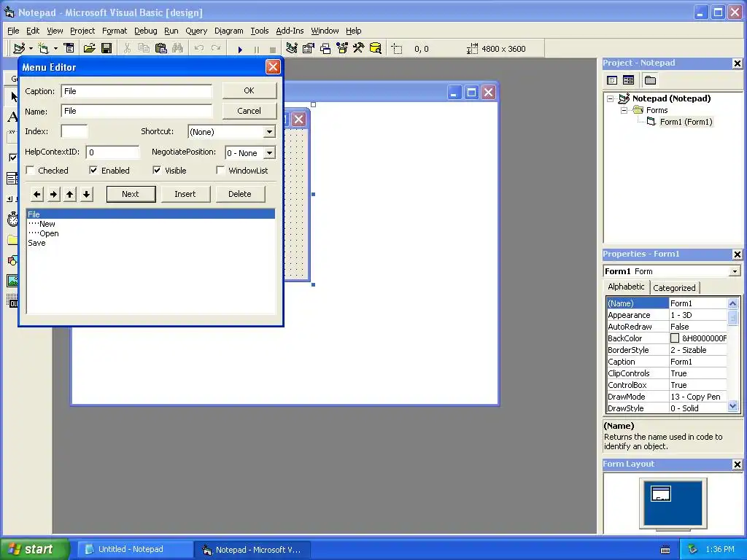Open the Object Browser toolbar icon
The height and width of the screenshot is (560, 747).
(342, 49)
